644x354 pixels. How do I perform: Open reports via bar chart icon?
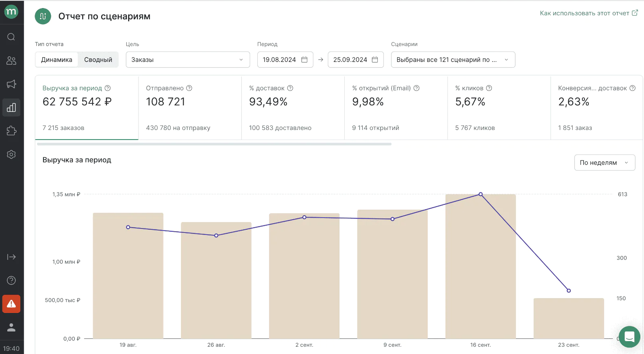11,107
